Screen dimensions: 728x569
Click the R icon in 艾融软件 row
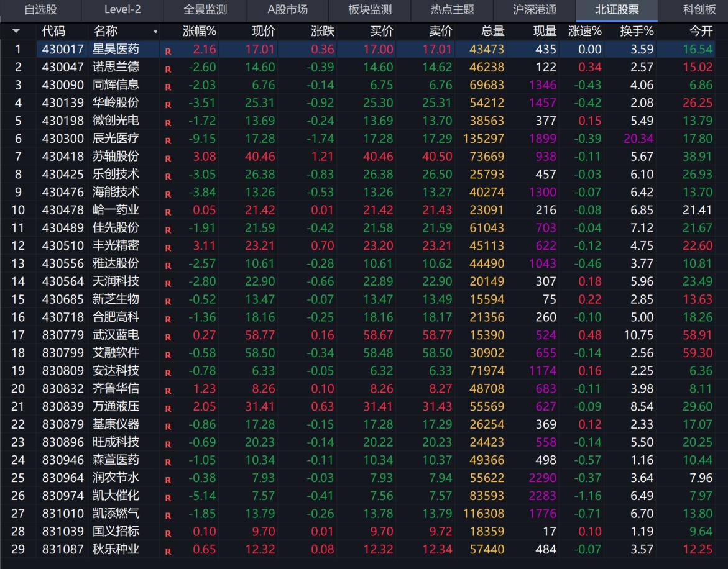(x=168, y=355)
